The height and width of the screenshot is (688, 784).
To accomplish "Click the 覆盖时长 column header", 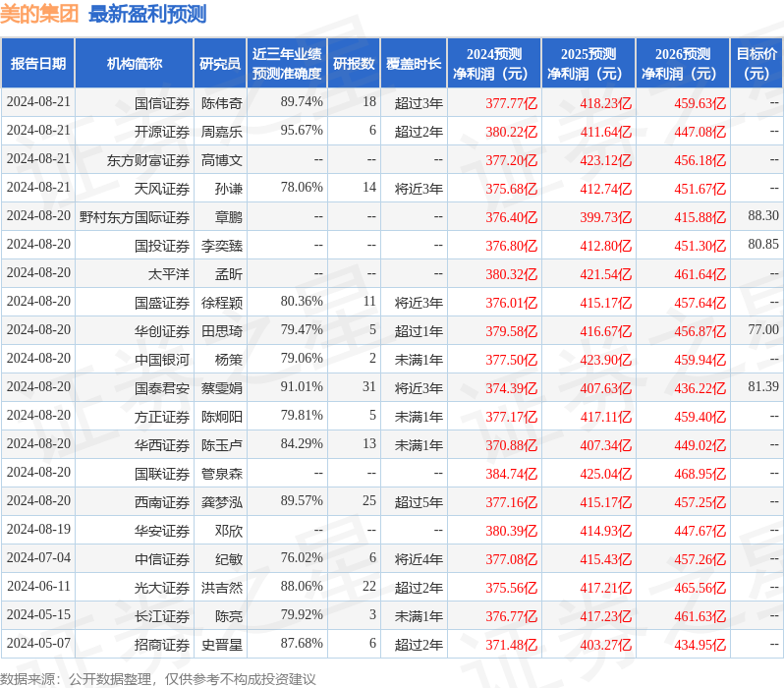I will click(414, 64).
